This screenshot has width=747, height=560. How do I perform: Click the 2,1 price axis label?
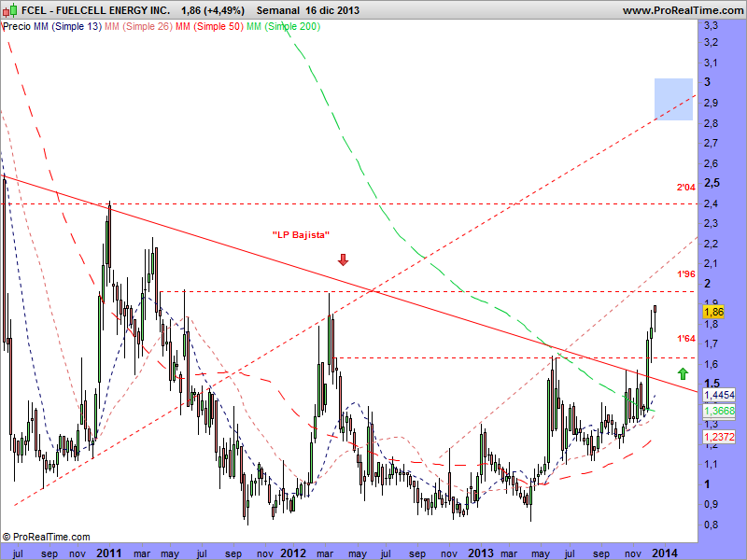click(x=711, y=263)
